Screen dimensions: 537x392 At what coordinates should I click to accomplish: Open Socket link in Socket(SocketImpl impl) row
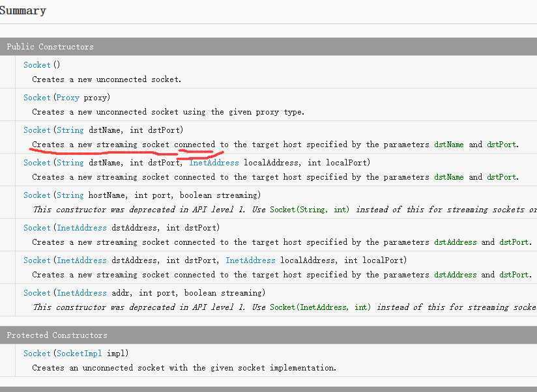pyautogui.click(x=37, y=353)
